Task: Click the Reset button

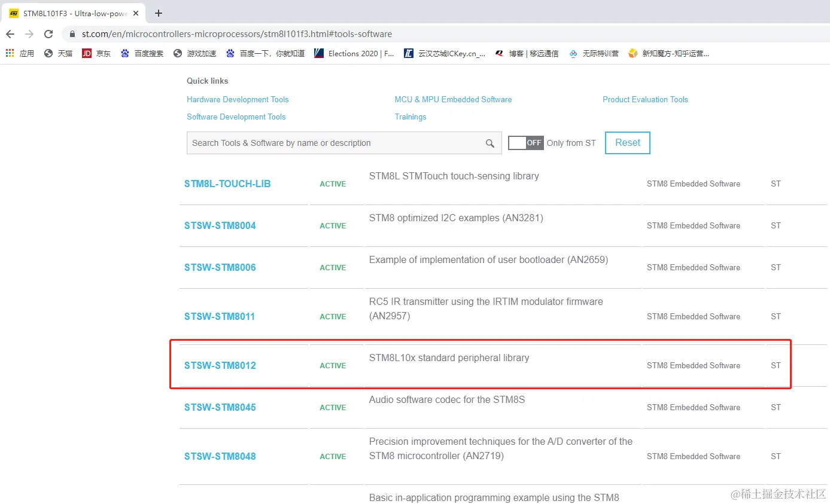Action: [628, 143]
